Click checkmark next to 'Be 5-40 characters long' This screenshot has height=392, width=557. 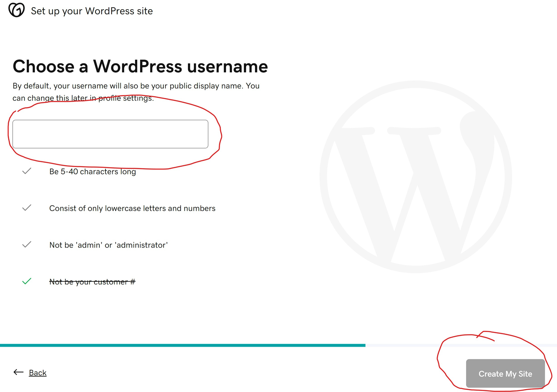tap(27, 171)
